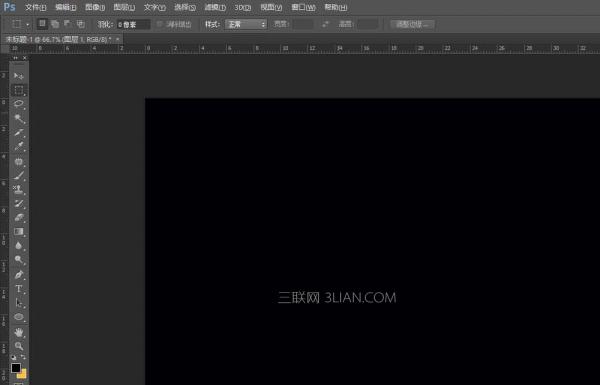Open the 图像 Image menu
The height and width of the screenshot is (385, 600).
tap(95, 7)
